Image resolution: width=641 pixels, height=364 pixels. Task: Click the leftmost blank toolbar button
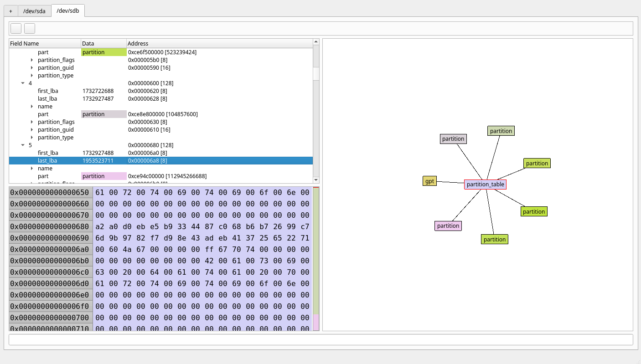click(x=16, y=28)
